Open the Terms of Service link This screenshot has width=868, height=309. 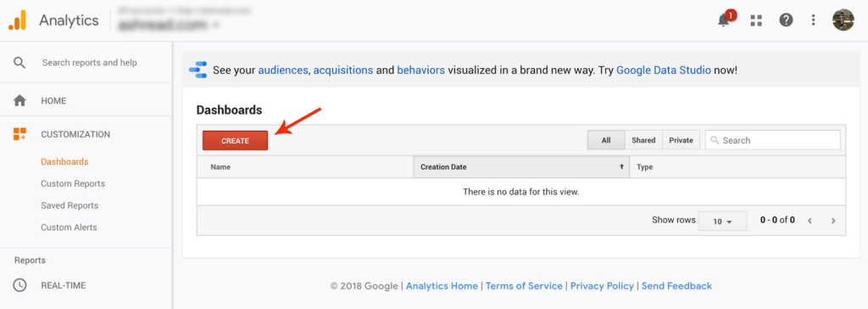(524, 286)
